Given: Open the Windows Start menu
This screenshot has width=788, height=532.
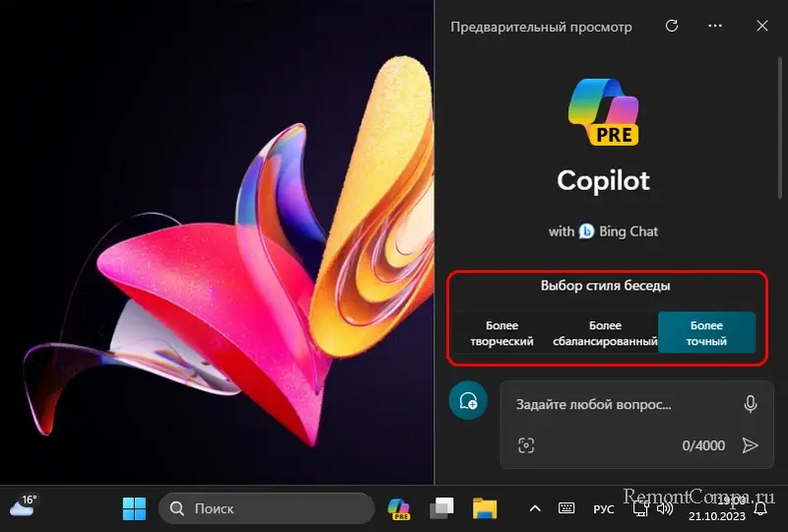Looking at the screenshot, I should point(134,508).
